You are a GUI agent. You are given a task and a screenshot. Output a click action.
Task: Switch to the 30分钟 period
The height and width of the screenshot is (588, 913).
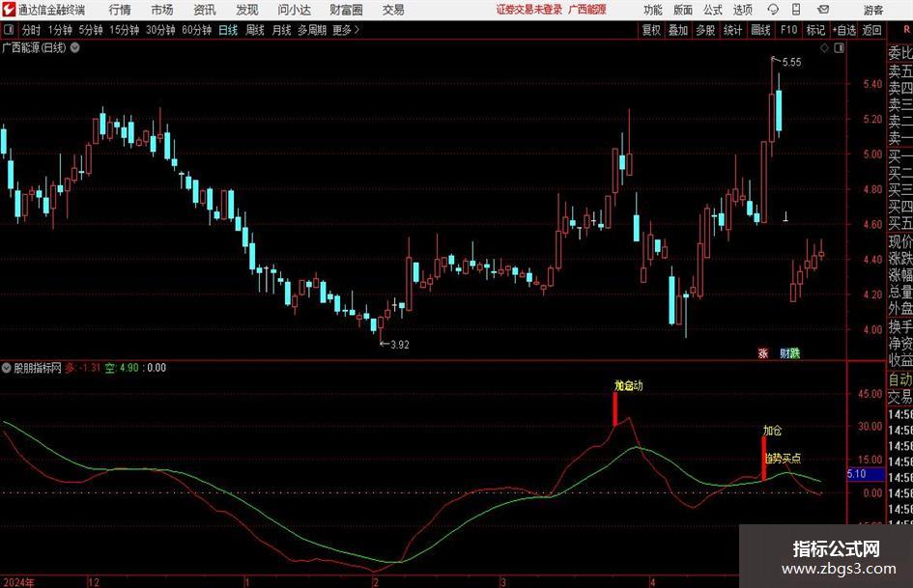[160, 30]
